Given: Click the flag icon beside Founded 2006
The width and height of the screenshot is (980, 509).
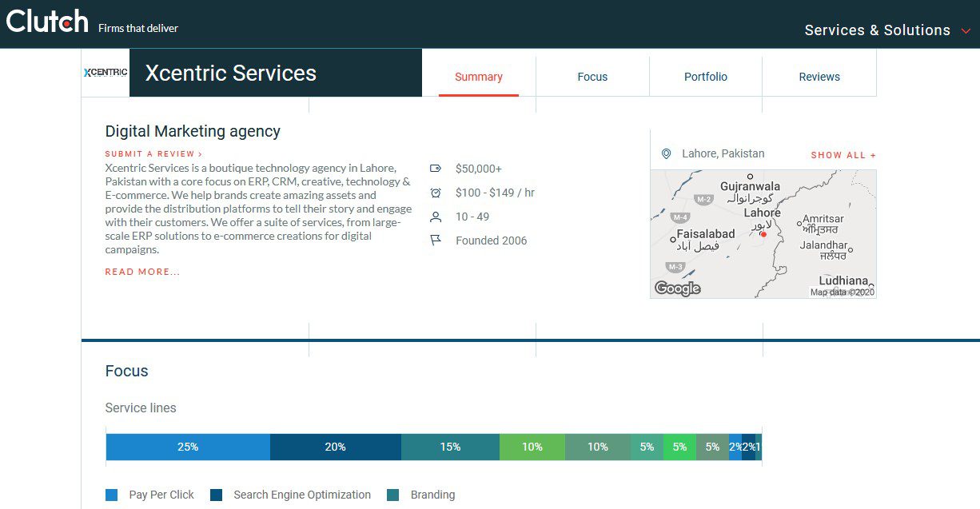Looking at the screenshot, I should tap(436, 241).
